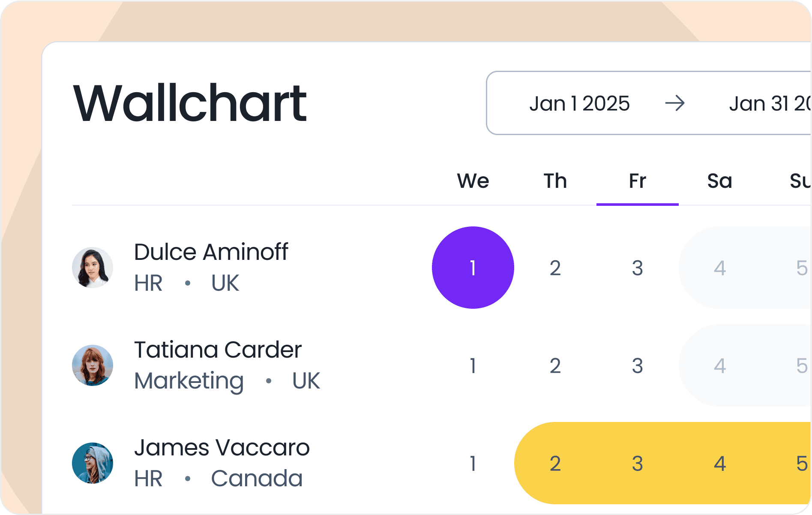
Task: Click day 3 in Tatiana Carder's row
Action: tap(638, 366)
